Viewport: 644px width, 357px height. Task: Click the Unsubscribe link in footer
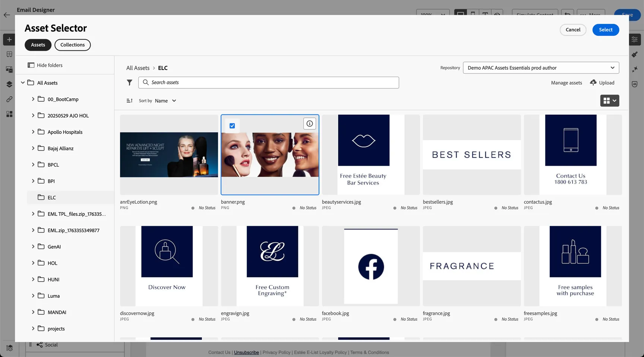(246, 353)
